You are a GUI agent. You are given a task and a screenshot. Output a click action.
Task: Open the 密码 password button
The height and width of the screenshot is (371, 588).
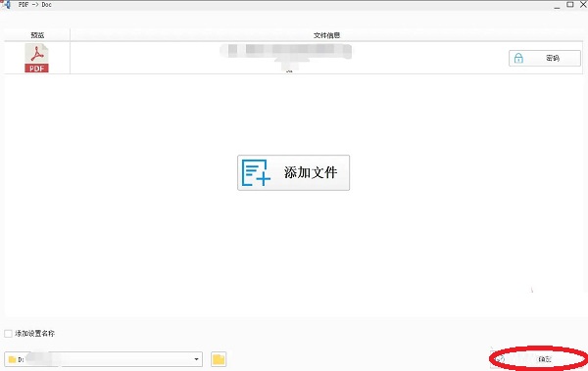coord(545,58)
